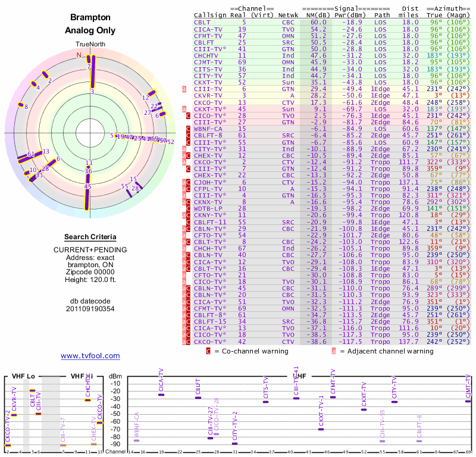Click the red N north marker on radar
The width and height of the screenshot is (476, 457).
point(79,55)
